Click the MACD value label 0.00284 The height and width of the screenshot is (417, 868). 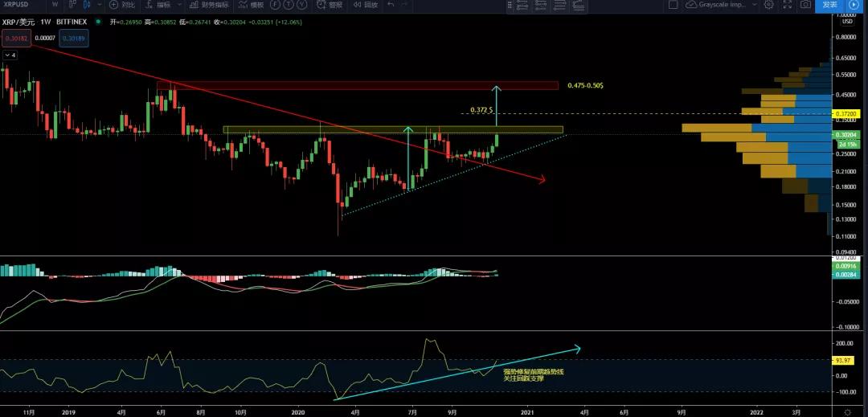click(x=845, y=274)
